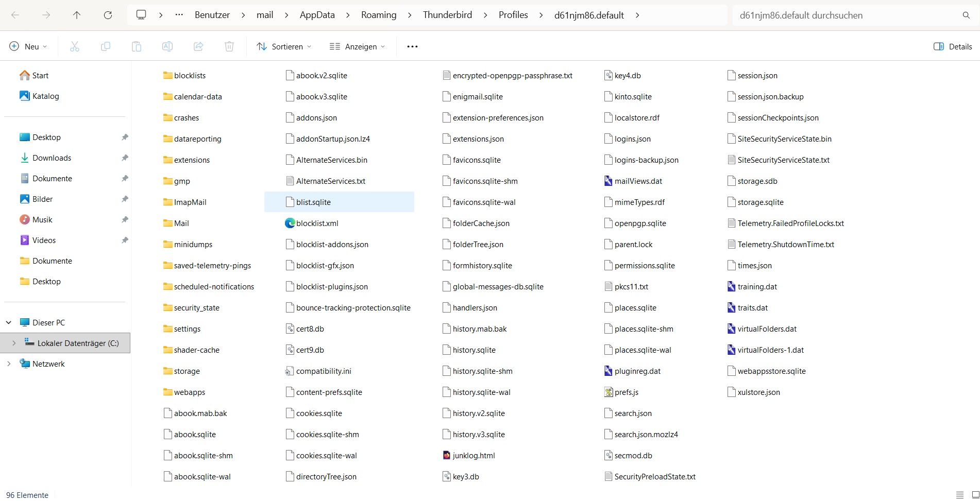Toggle the Details pane
This screenshot has height=501, width=980.
pos(953,46)
